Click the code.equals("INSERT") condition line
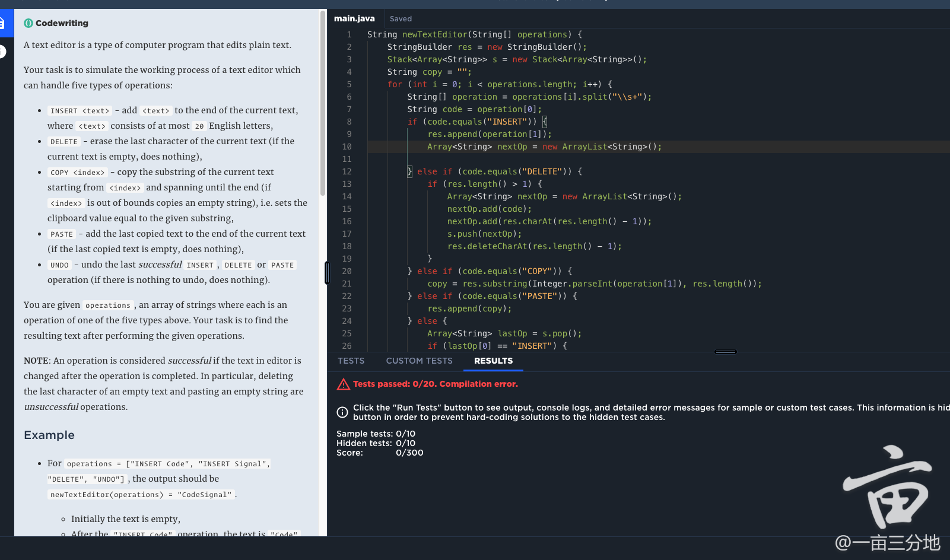The height and width of the screenshot is (560, 950). click(x=477, y=122)
